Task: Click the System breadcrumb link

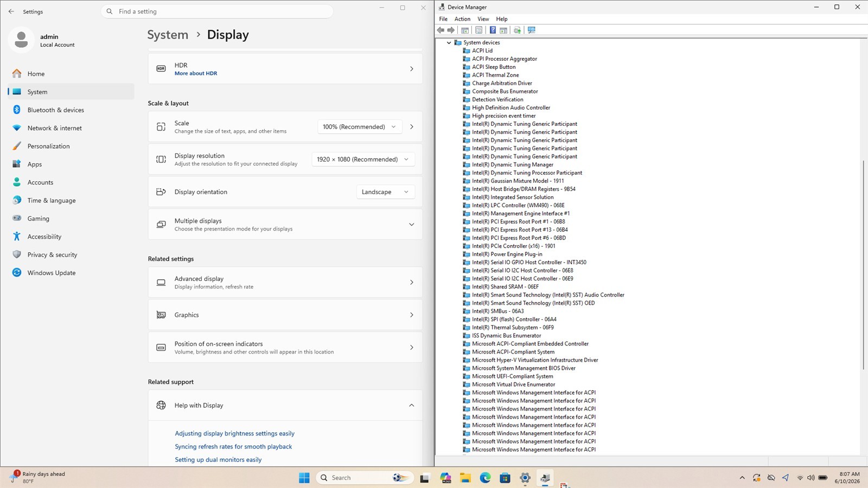Action: tap(168, 35)
